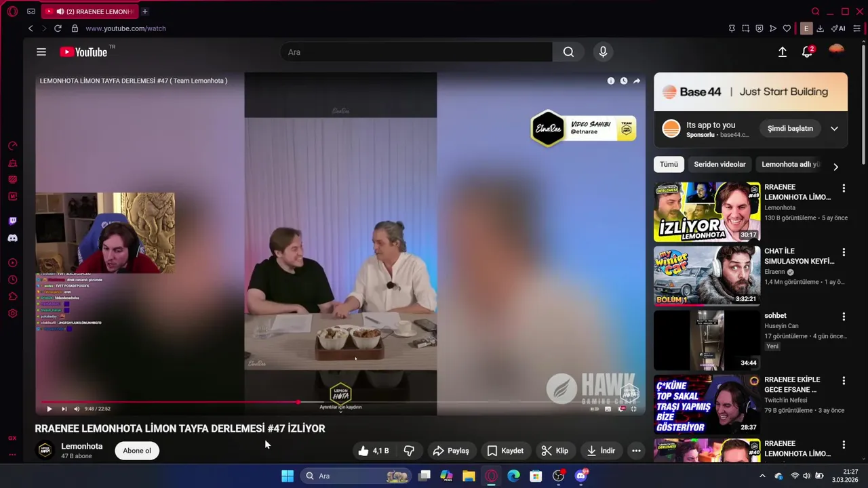868x488 pixels.
Task: Skip to the next video in player
Action: coord(64,409)
